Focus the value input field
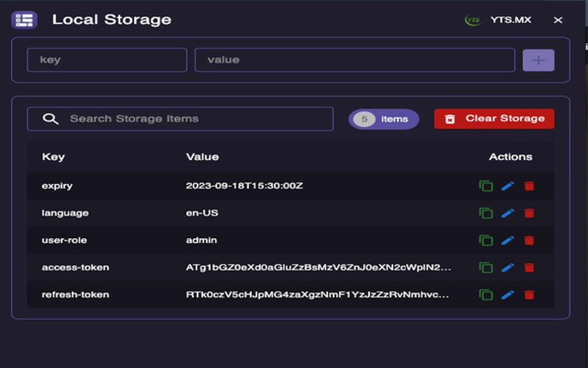The height and width of the screenshot is (368, 588). [355, 59]
